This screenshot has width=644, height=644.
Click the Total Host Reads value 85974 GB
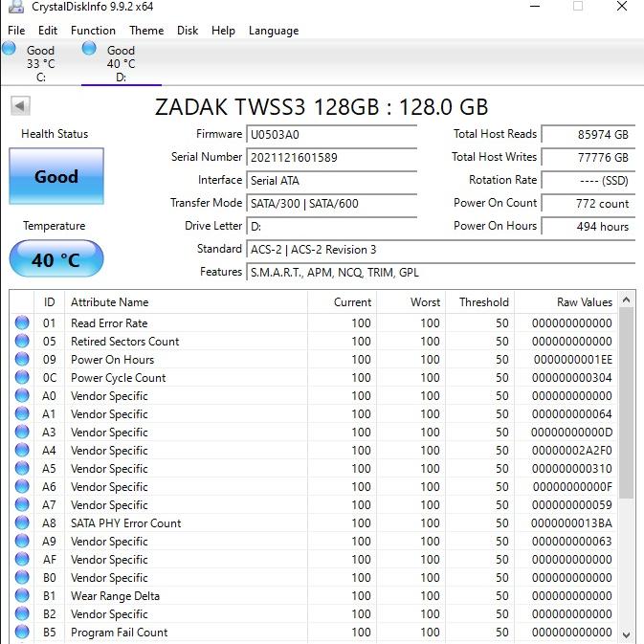[588, 135]
